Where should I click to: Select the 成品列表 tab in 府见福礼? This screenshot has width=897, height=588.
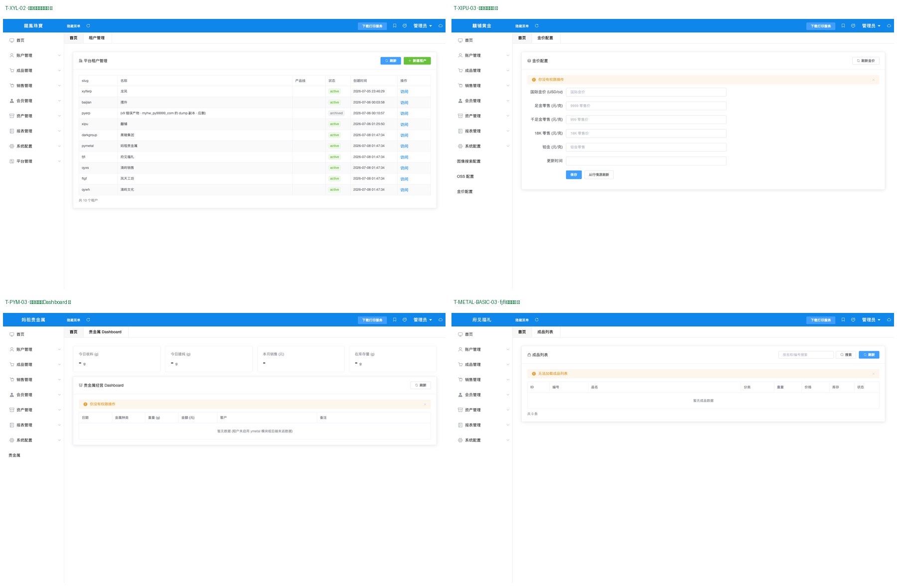click(x=545, y=332)
